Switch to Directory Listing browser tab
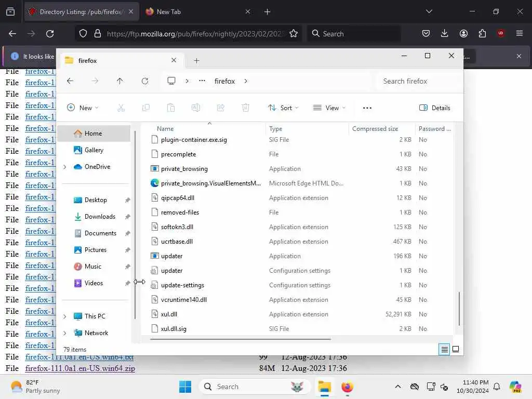This screenshot has height=399, width=532. pos(82,12)
